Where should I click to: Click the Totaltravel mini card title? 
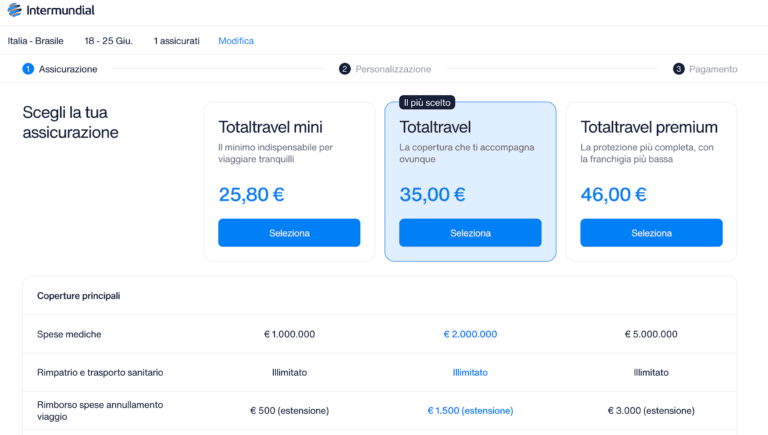pyautogui.click(x=270, y=127)
